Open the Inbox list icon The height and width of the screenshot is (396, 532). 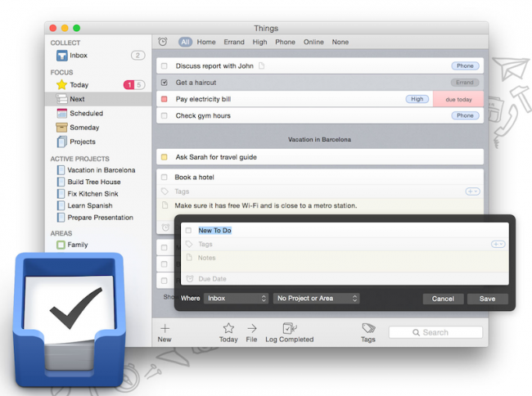61,56
